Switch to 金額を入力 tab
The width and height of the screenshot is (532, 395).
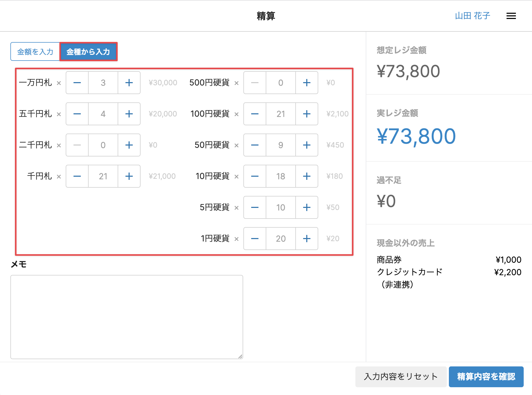[x=35, y=52]
